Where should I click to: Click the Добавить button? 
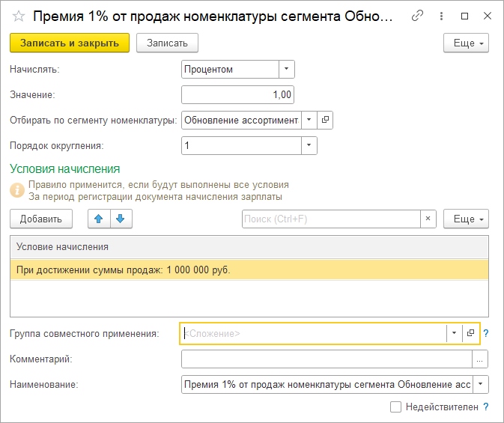click(x=41, y=219)
